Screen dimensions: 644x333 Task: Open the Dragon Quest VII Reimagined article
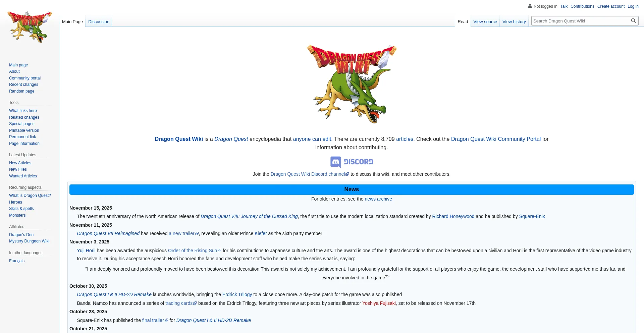(x=108, y=233)
